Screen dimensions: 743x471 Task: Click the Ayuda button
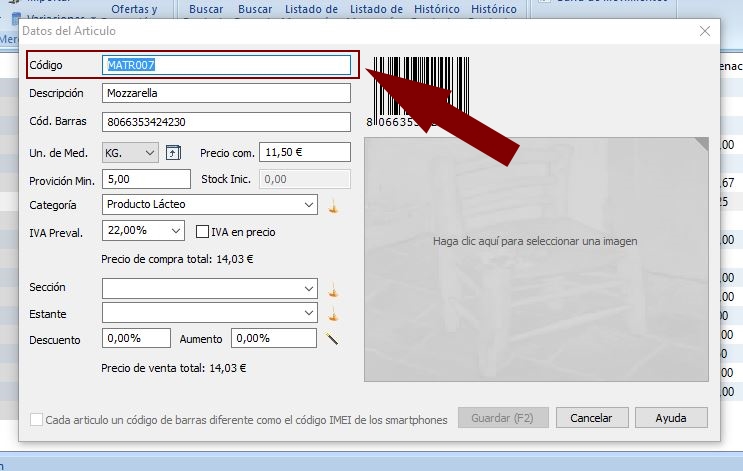pyautogui.click(x=671, y=418)
